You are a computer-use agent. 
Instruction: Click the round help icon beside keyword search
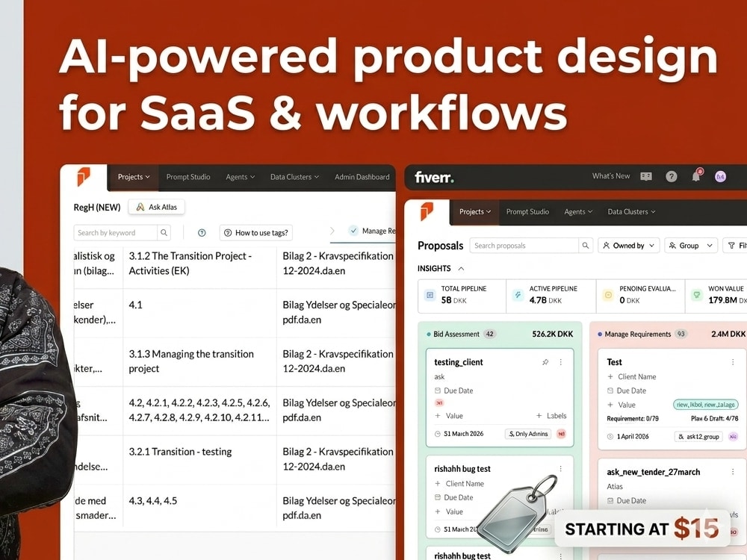[202, 233]
